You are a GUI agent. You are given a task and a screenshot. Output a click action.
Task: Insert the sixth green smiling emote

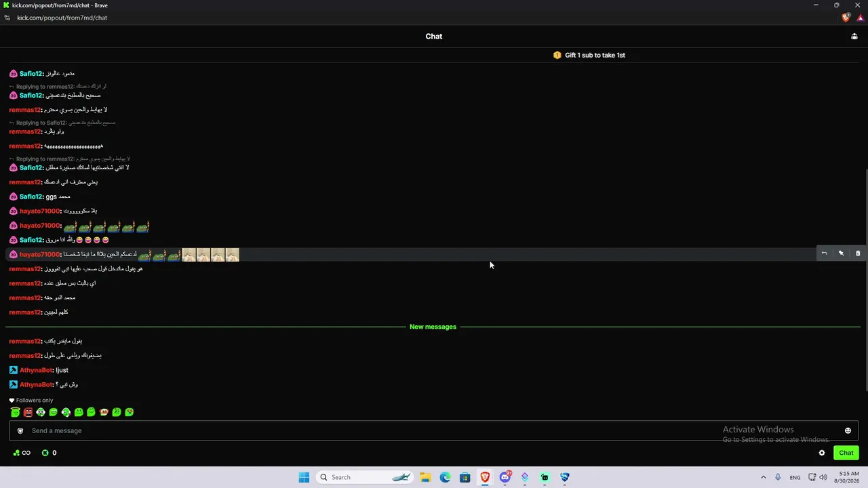pyautogui.click(x=79, y=412)
